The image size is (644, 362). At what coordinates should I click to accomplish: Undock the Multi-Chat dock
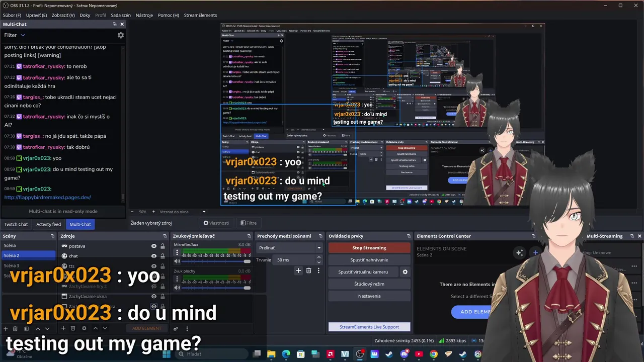115,24
